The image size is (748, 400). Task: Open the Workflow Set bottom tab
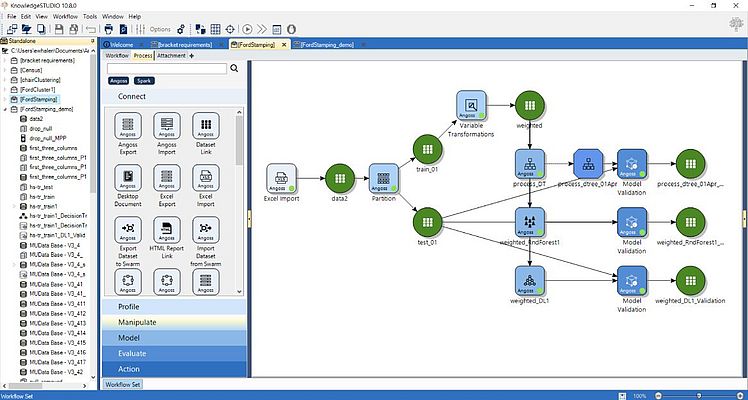(122, 384)
